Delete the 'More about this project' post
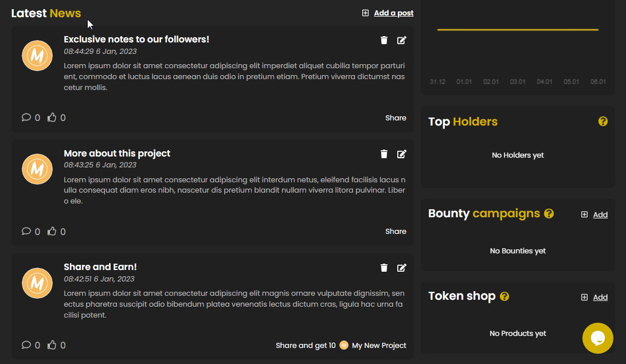 384,154
